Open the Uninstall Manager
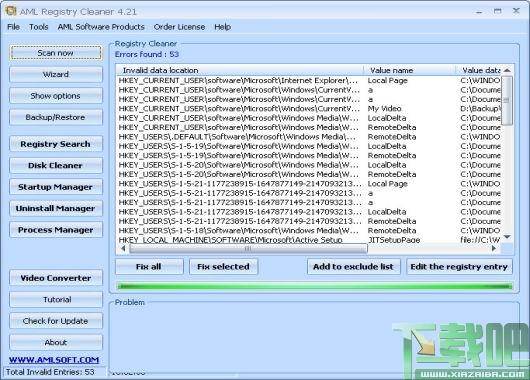Viewport: 530px width, 380px height. [x=56, y=209]
